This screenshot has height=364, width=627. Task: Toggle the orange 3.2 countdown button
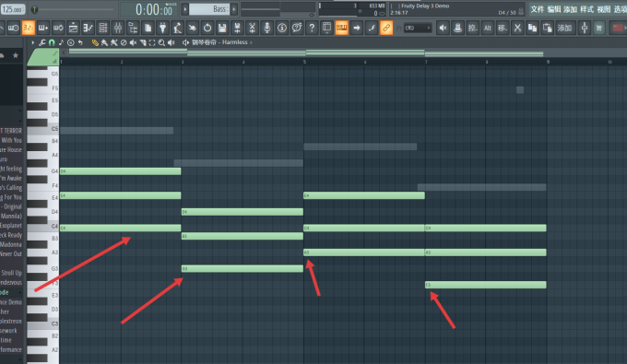[x=28, y=28]
